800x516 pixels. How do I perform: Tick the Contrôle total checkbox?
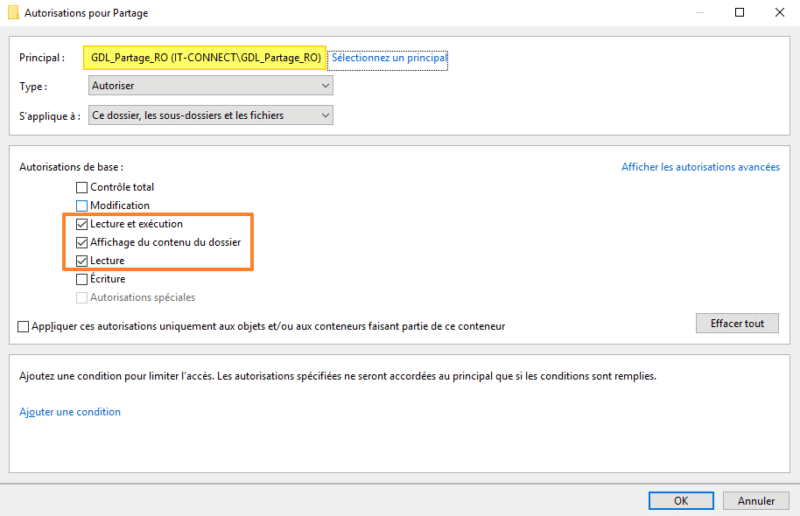click(x=82, y=187)
